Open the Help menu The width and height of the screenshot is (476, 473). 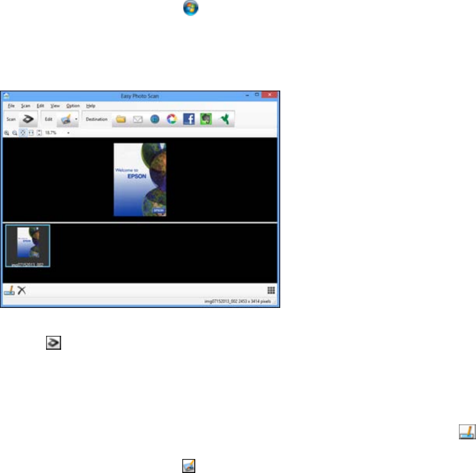coord(91,106)
